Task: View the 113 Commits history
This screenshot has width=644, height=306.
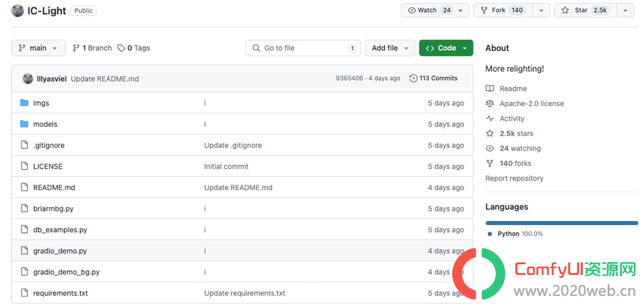Action: (434, 78)
